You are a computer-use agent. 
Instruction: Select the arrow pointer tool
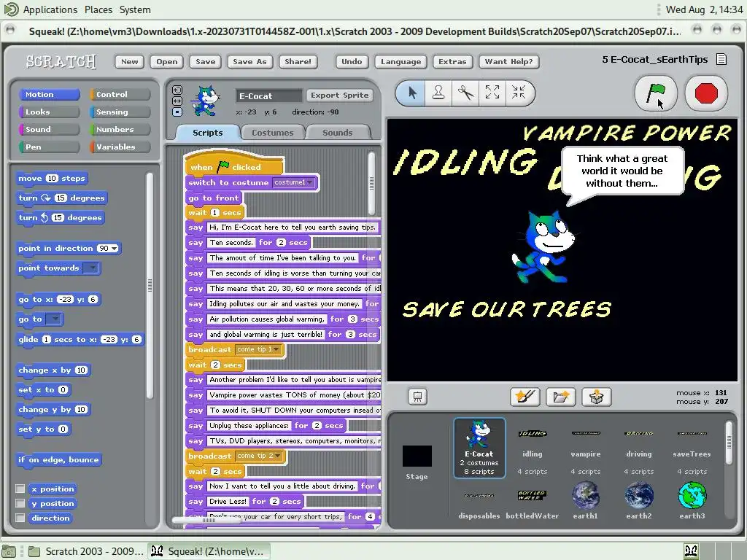[x=412, y=93]
